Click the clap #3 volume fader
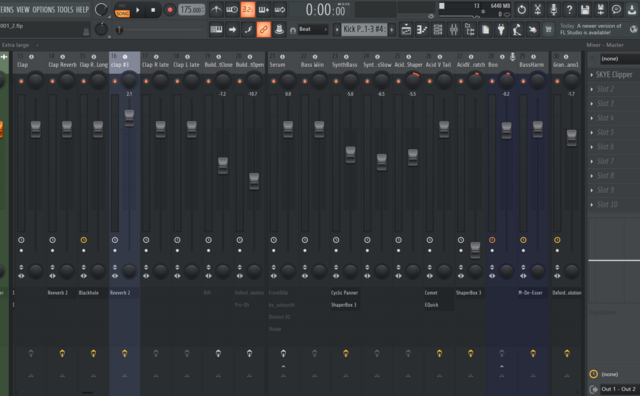Viewport: 640px width, 396px height. click(129, 118)
